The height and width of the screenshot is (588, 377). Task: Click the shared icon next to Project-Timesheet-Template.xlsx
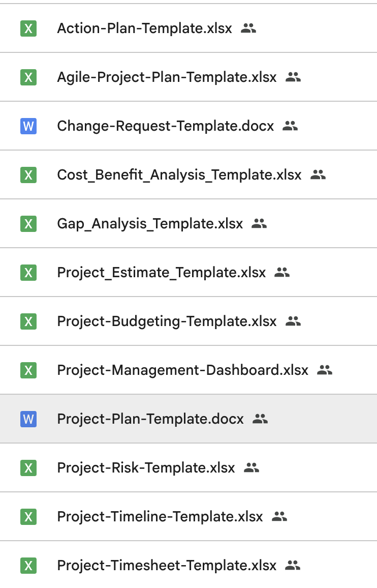[293, 565]
